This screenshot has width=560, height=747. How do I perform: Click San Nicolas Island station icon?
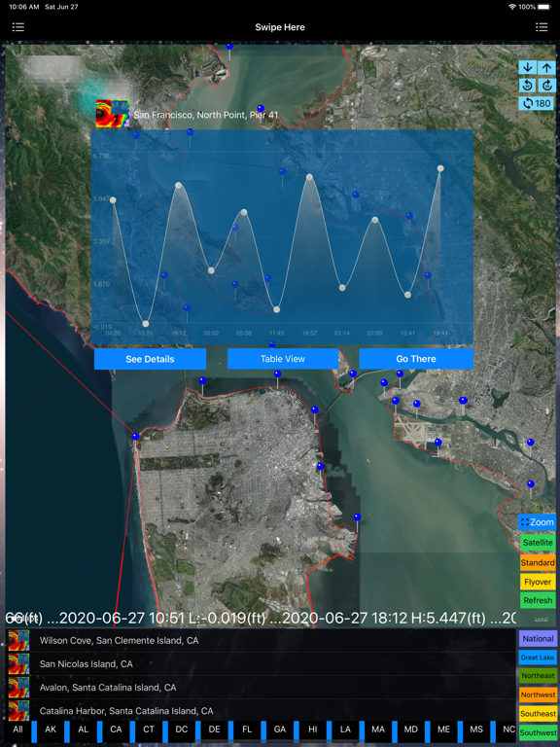click(18, 663)
